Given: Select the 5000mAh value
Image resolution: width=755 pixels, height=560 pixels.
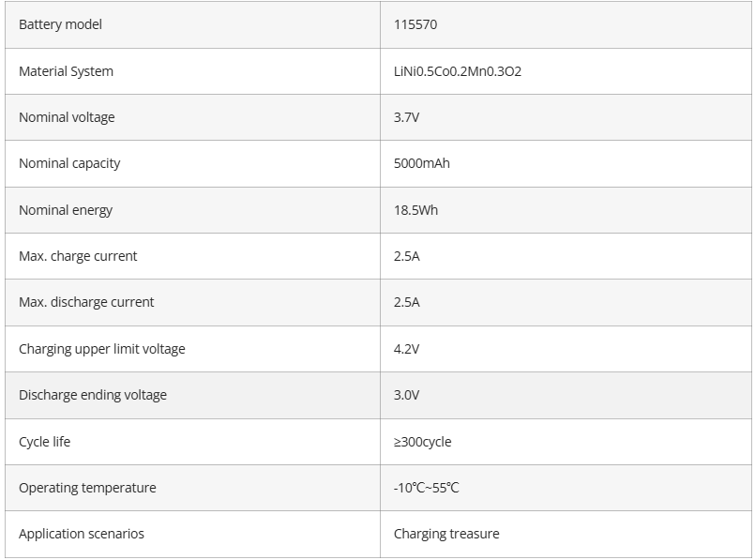Looking at the screenshot, I should (422, 163).
